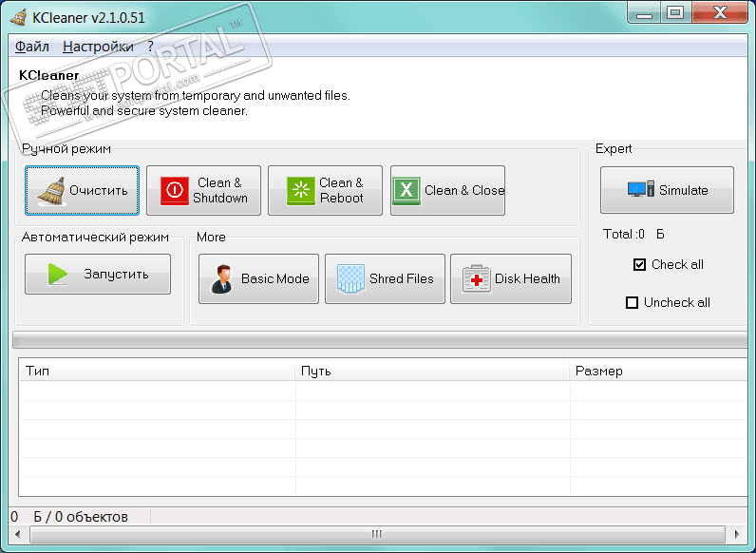Click the 0 Б / 0 объектов status text
The height and width of the screenshot is (553, 756).
point(69,517)
